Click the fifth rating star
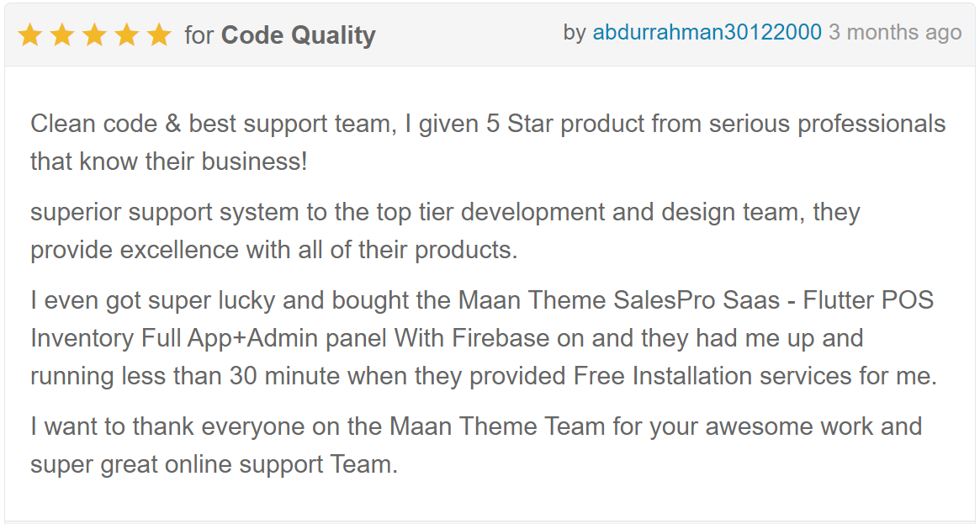The height and width of the screenshot is (524, 980). pyautogui.click(x=159, y=35)
